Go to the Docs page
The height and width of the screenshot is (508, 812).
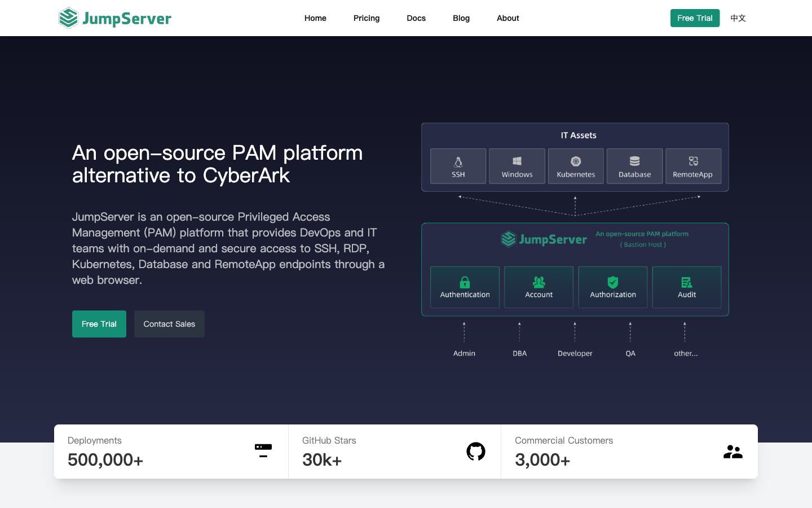(416, 18)
